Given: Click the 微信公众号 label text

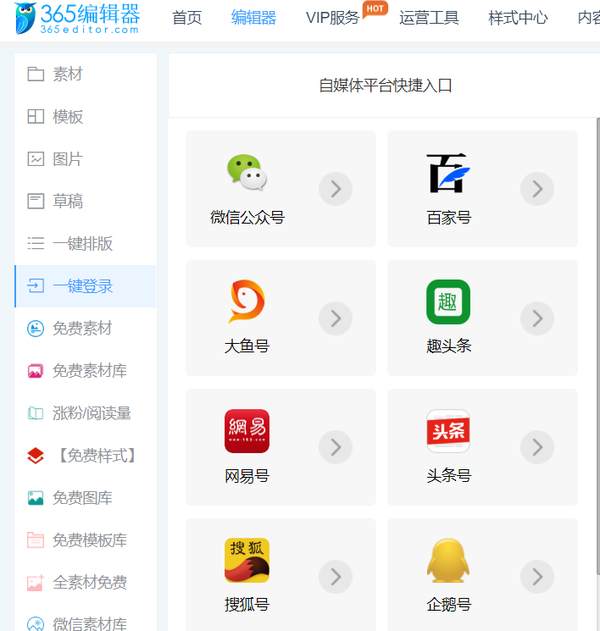Looking at the screenshot, I should tap(247, 218).
